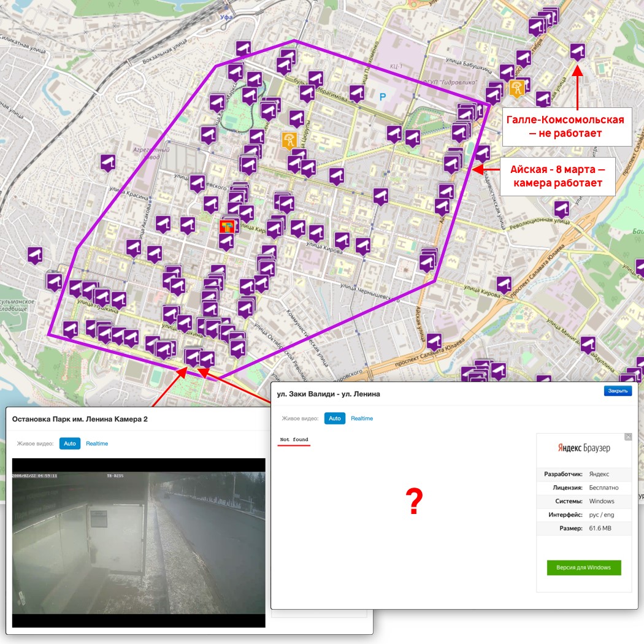
Task: Switch to Realtime in the Остановка Парк им. Ленина popup
Action: [97, 443]
